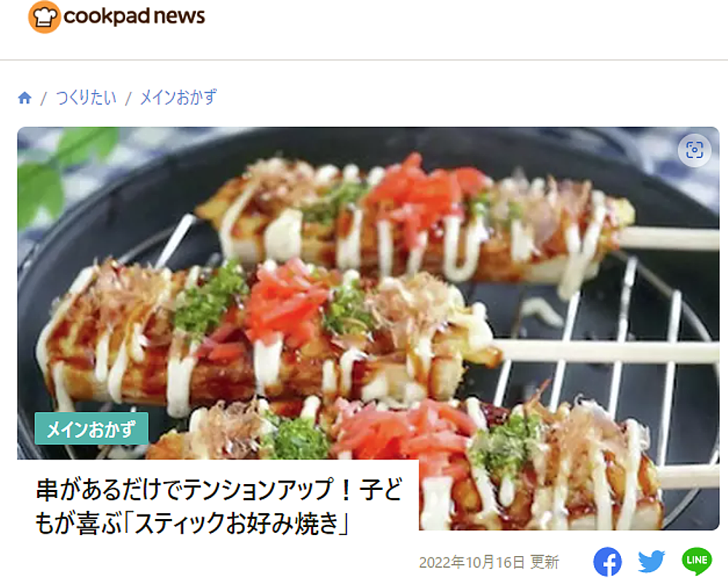
Task: Open the cookpad news wordmark link
Action: (x=134, y=16)
